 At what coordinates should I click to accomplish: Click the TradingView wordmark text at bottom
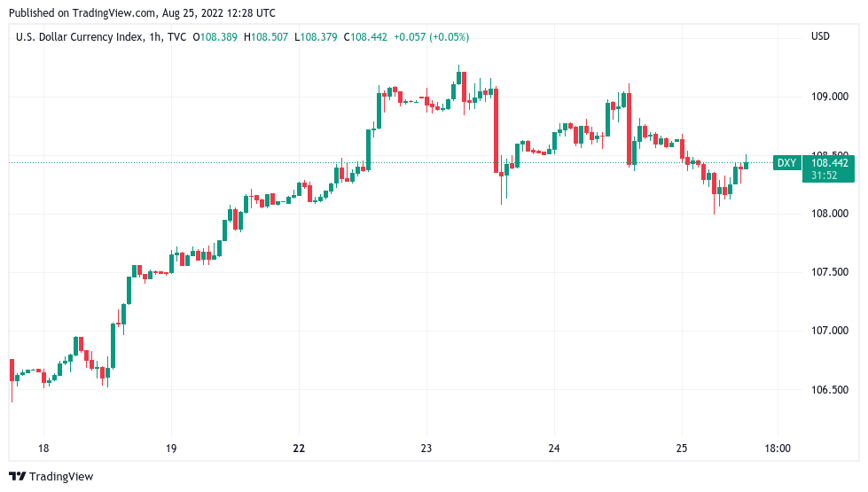click(61, 477)
